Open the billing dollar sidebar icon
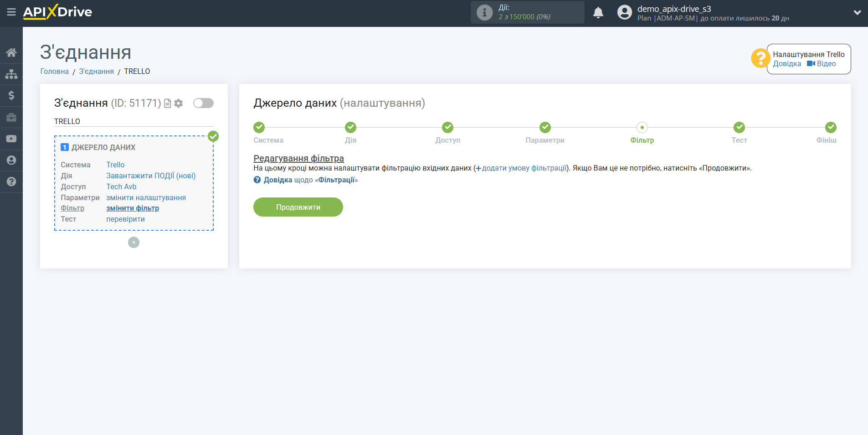Image resolution: width=868 pixels, height=435 pixels. (x=11, y=95)
